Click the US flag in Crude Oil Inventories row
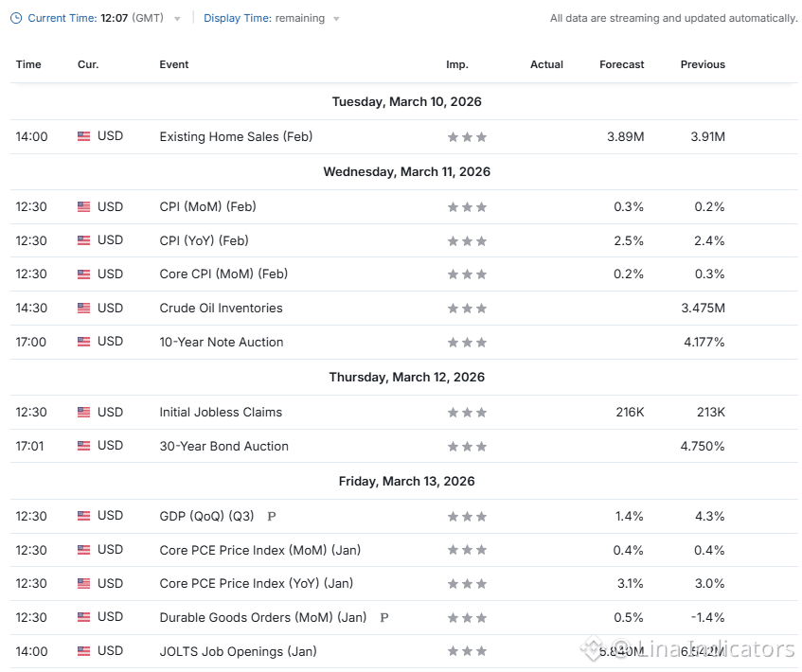Image resolution: width=802 pixels, height=672 pixels. 83,308
